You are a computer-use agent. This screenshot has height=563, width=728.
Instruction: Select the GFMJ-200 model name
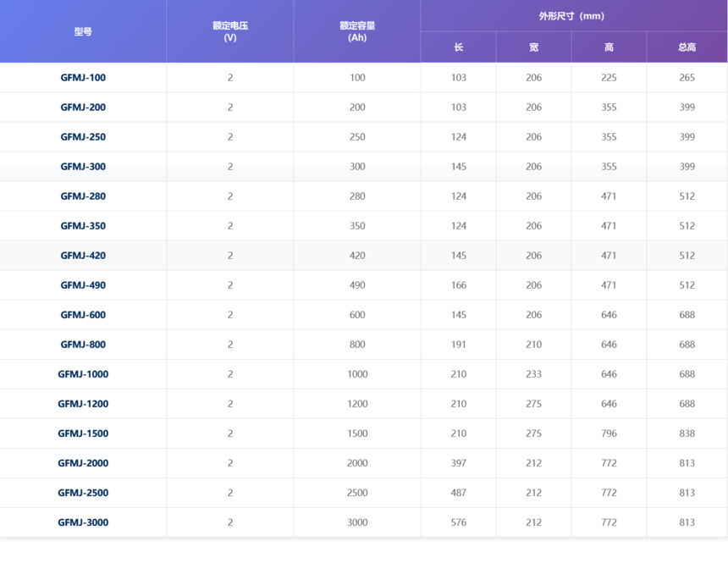(x=83, y=108)
